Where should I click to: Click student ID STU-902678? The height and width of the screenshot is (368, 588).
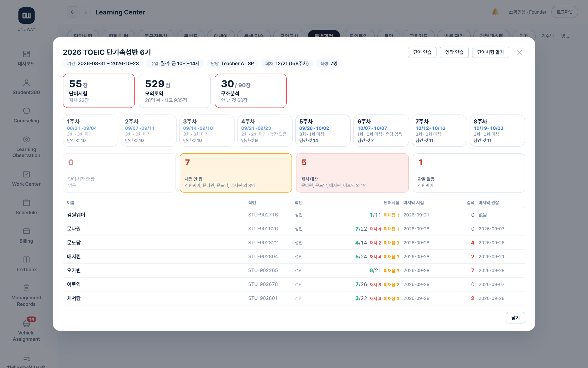pos(263,284)
